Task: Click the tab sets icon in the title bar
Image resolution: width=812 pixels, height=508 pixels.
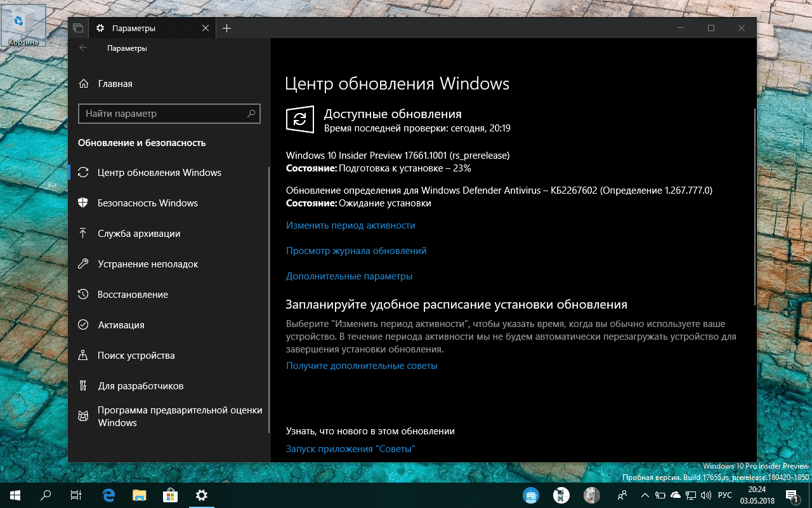Action: tap(78, 28)
